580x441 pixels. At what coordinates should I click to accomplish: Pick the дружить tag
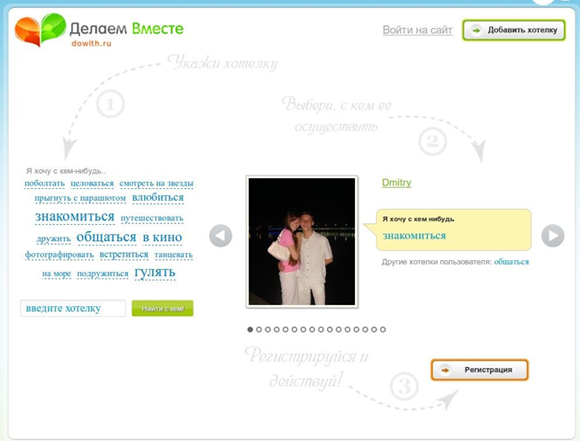(54, 239)
